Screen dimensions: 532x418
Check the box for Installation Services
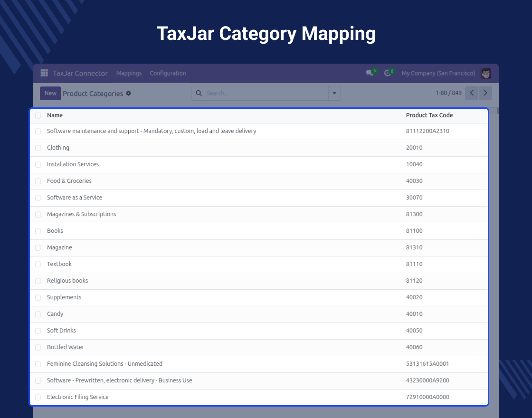click(x=38, y=164)
